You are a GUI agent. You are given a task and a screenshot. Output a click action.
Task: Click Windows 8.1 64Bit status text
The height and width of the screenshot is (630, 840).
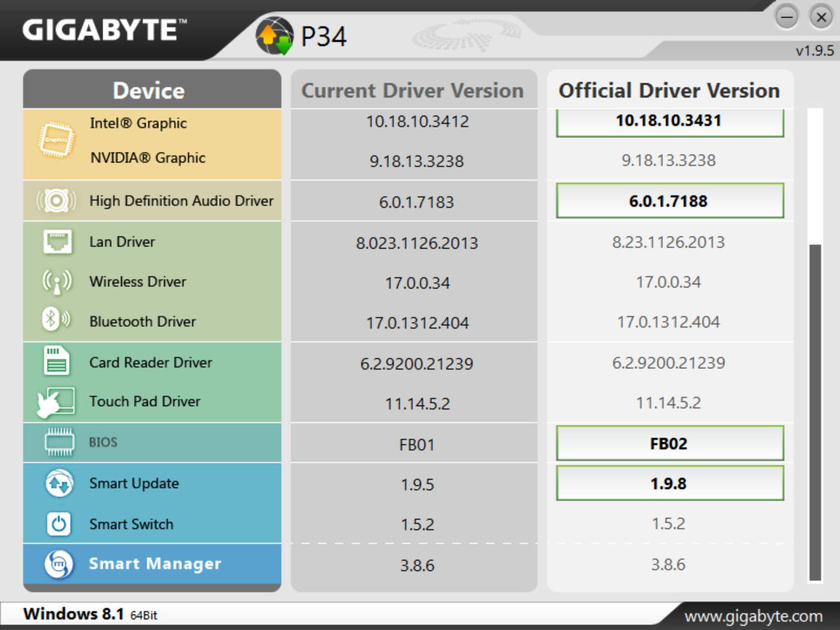tap(90, 614)
